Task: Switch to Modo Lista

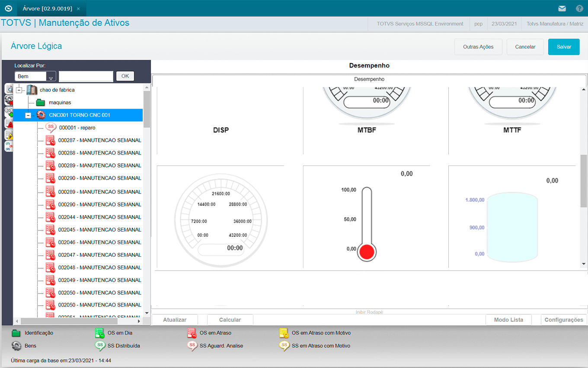Action: 508,320
